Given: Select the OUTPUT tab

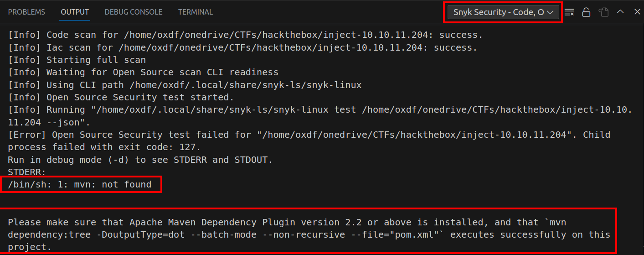Looking at the screenshot, I should click(75, 12).
